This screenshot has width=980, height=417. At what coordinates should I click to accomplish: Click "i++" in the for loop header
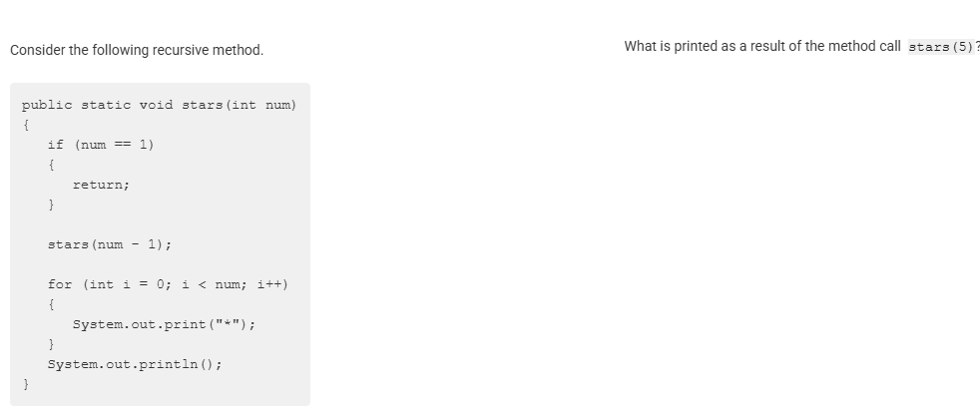[272, 284]
